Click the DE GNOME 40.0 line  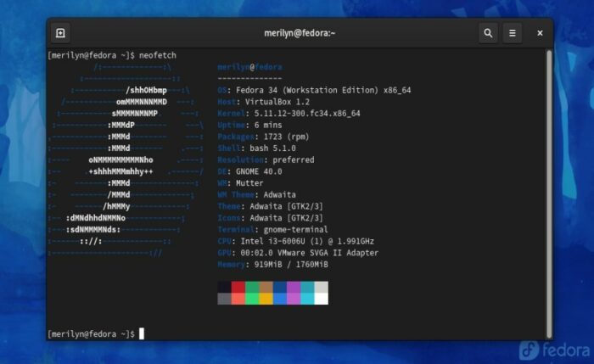coord(249,171)
